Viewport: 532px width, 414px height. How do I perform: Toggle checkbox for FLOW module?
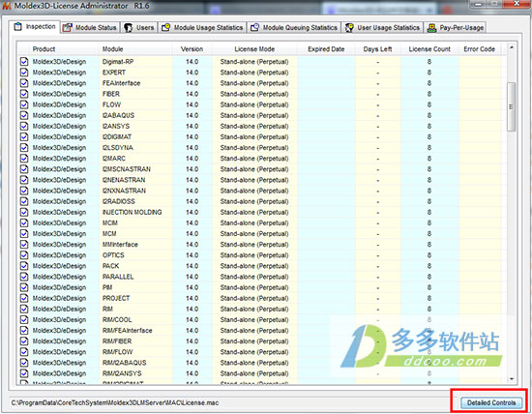[x=24, y=104]
